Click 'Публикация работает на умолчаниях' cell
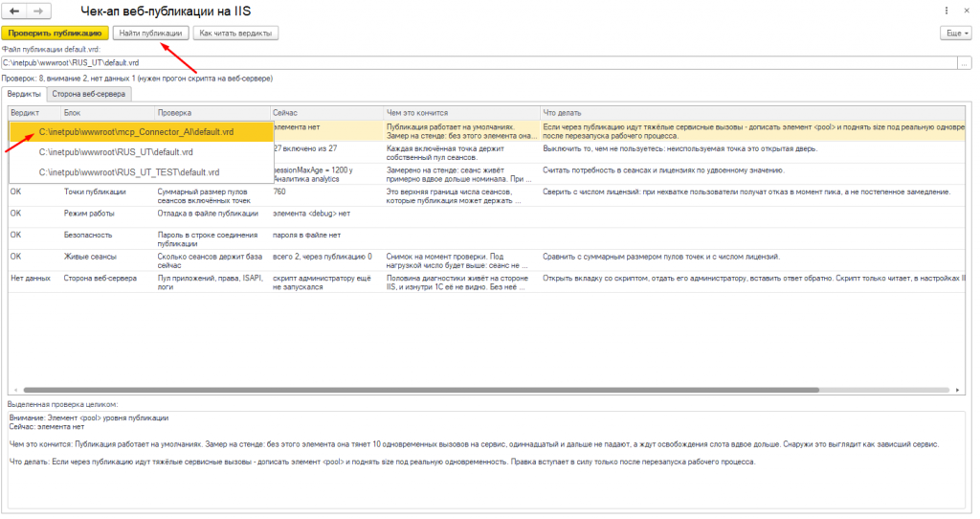 click(x=462, y=131)
